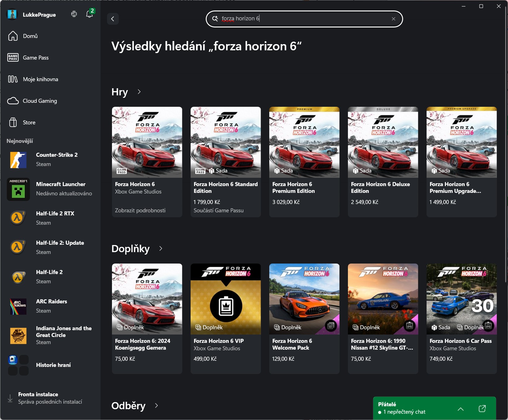Open the LukkePrague profile avatar

point(12,14)
